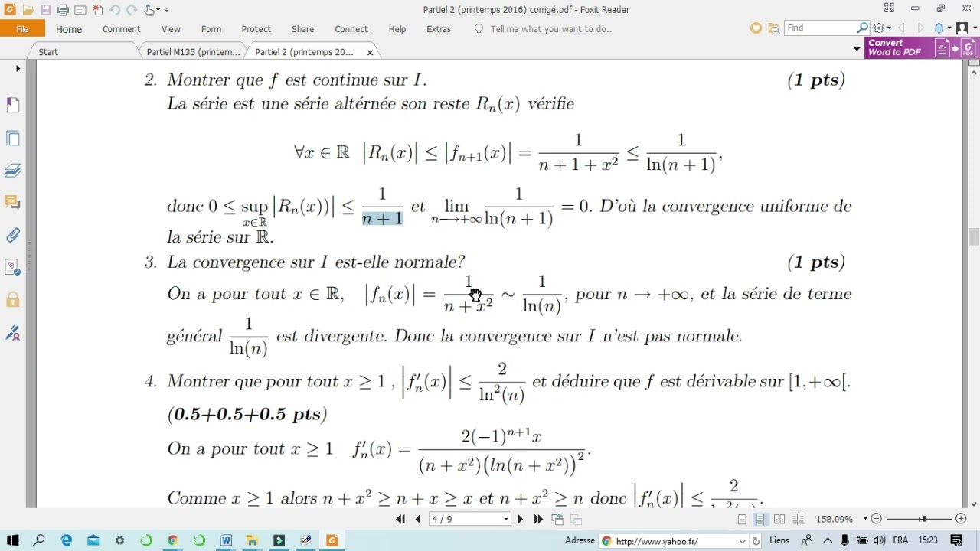The height and width of the screenshot is (551, 980).
Task: Click the Redo arrow icon
Action: pyautogui.click(x=131, y=10)
